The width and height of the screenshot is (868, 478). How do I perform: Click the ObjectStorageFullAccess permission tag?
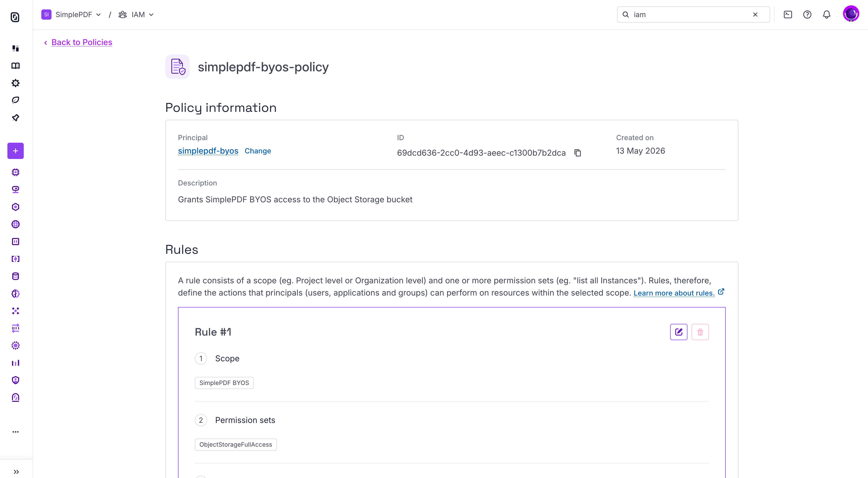(x=236, y=444)
